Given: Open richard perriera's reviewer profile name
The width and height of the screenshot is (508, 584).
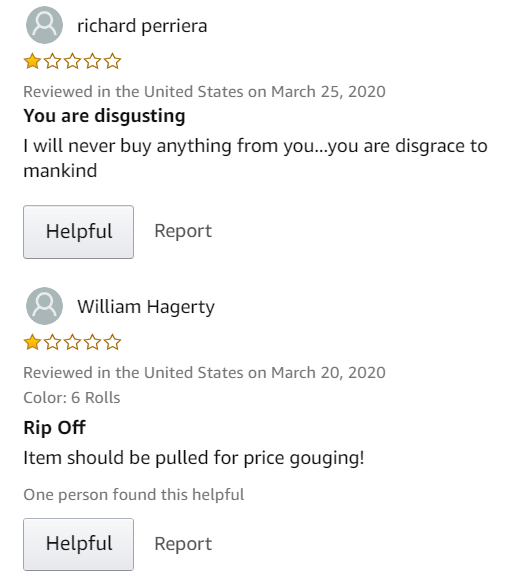Looking at the screenshot, I should click(x=142, y=26).
